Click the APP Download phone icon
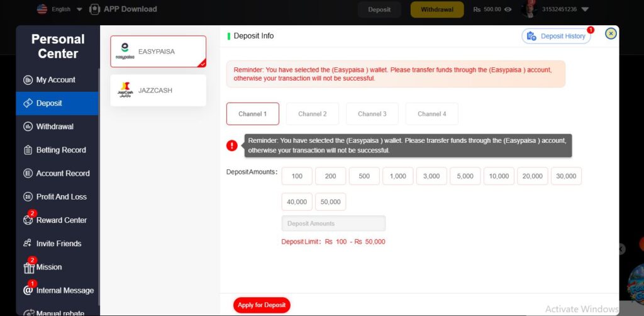Image resolution: width=644 pixels, height=316 pixels. click(x=95, y=9)
